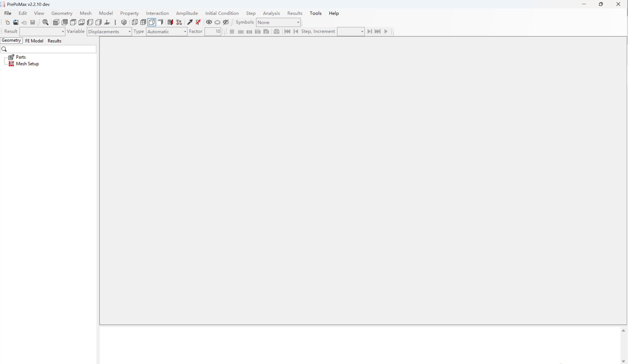
Task: Click the remove annotations icon
Action: [x=198, y=22]
